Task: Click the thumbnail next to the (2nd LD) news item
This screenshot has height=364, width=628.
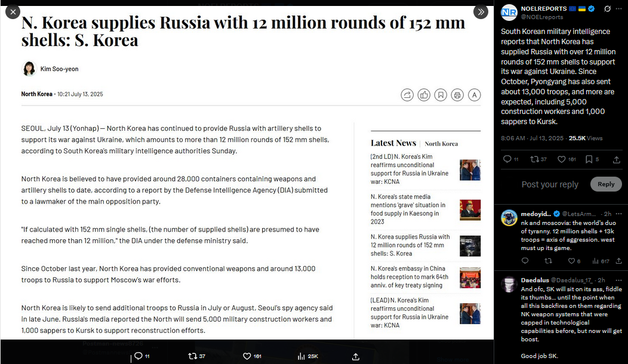Action: (470, 170)
